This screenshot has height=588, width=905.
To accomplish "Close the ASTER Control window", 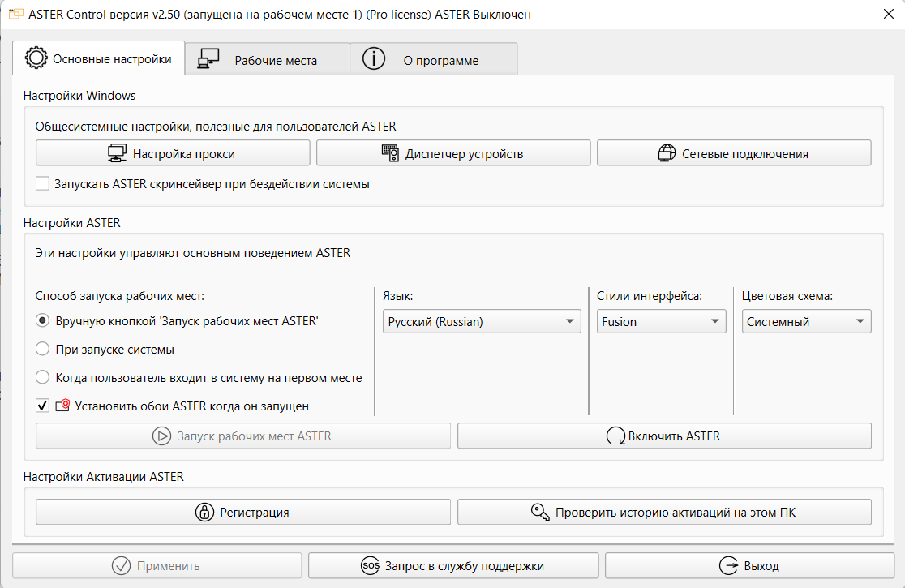I will click(x=888, y=14).
